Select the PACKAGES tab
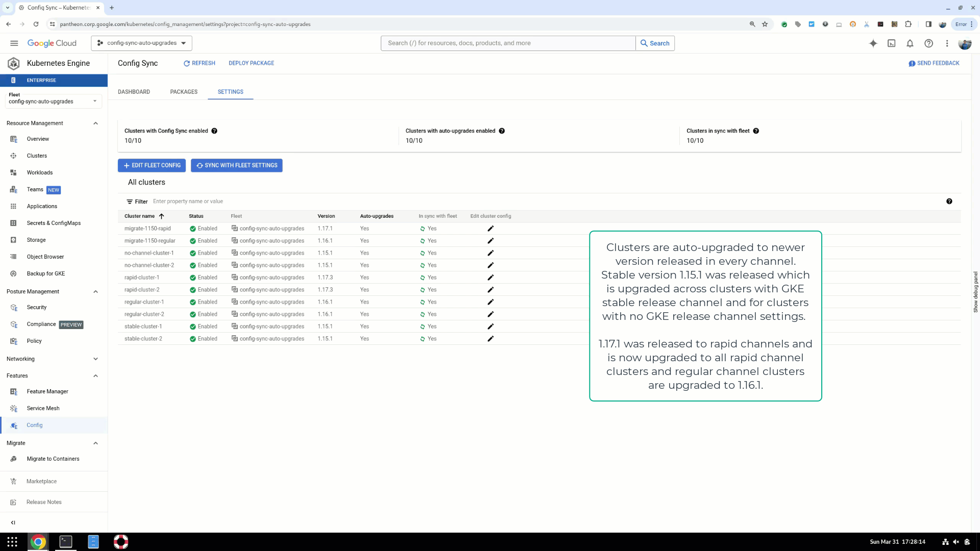980x551 pixels. (184, 91)
